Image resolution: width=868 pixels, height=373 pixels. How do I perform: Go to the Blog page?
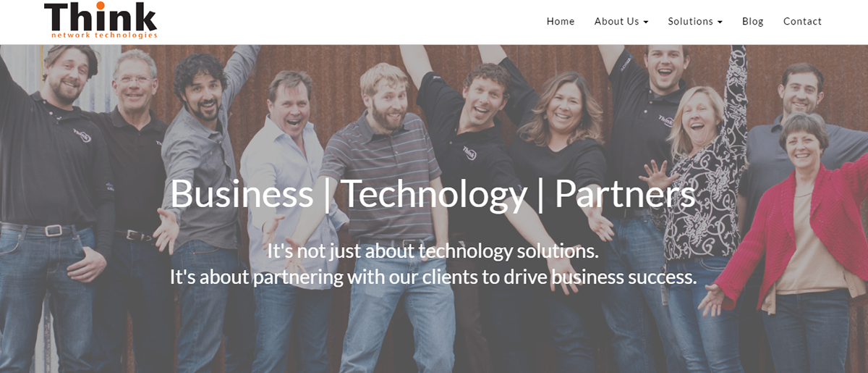tap(753, 22)
